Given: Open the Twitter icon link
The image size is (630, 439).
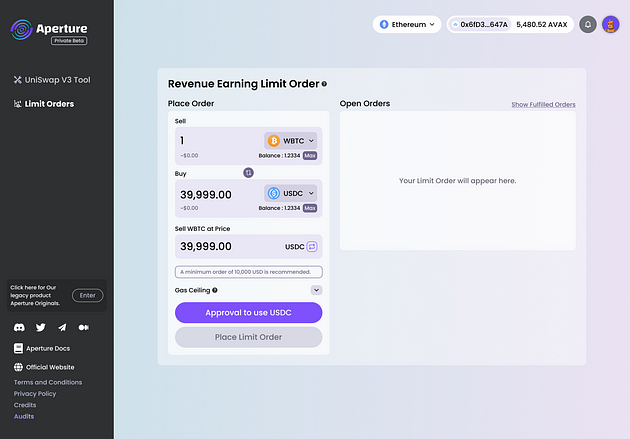Looking at the screenshot, I should click(41, 327).
